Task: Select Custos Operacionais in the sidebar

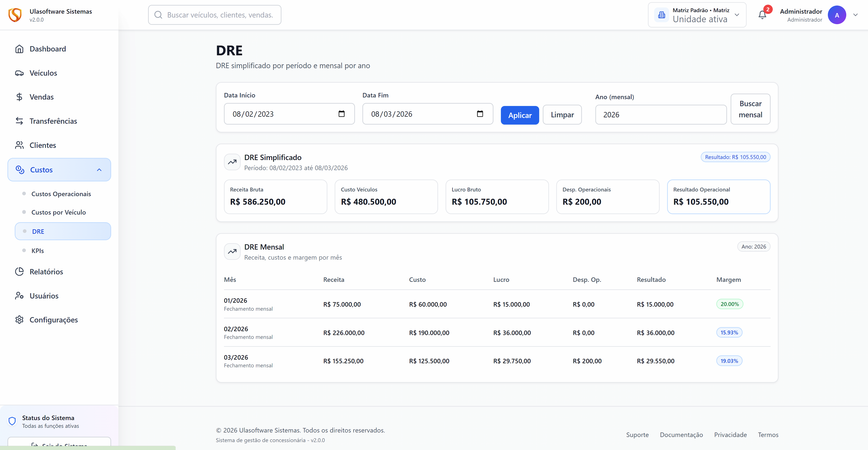Action: tap(61, 194)
